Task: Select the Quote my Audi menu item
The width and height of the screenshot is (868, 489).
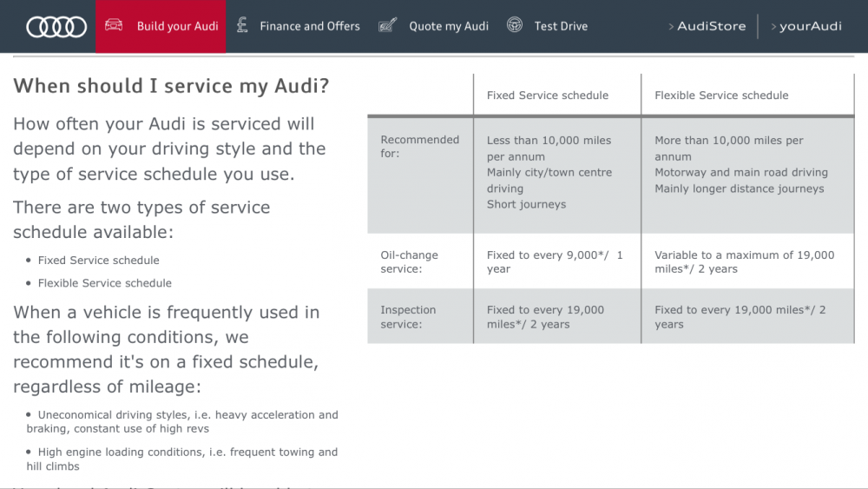Action: pyautogui.click(x=449, y=26)
